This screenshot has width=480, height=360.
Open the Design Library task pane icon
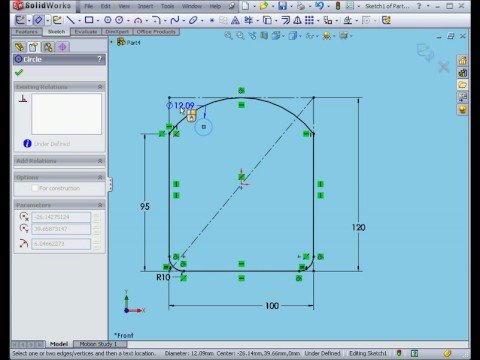[x=463, y=73]
